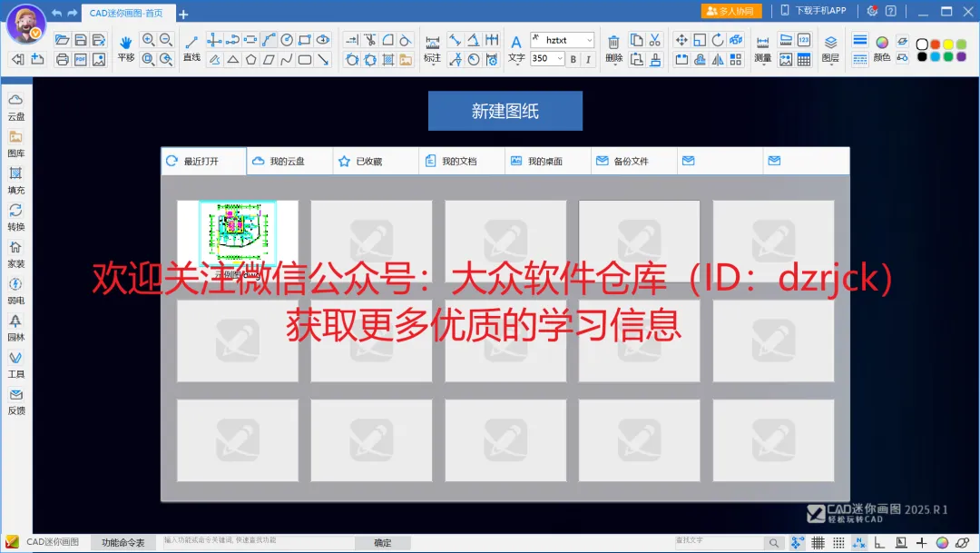
Task: Open 转换 convert in the sidebar
Action: (x=15, y=217)
